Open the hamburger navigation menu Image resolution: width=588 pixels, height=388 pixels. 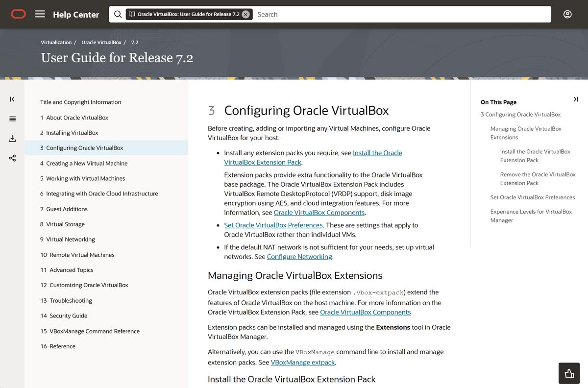(40, 14)
